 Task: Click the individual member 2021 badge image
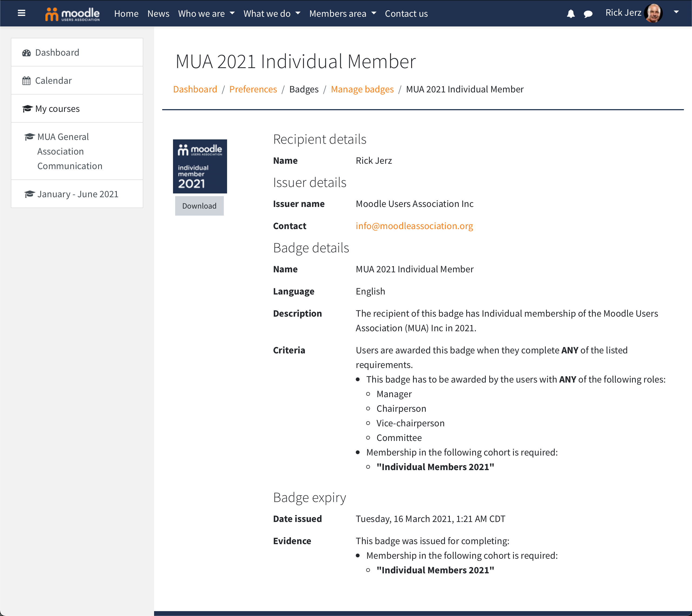tap(200, 166)
